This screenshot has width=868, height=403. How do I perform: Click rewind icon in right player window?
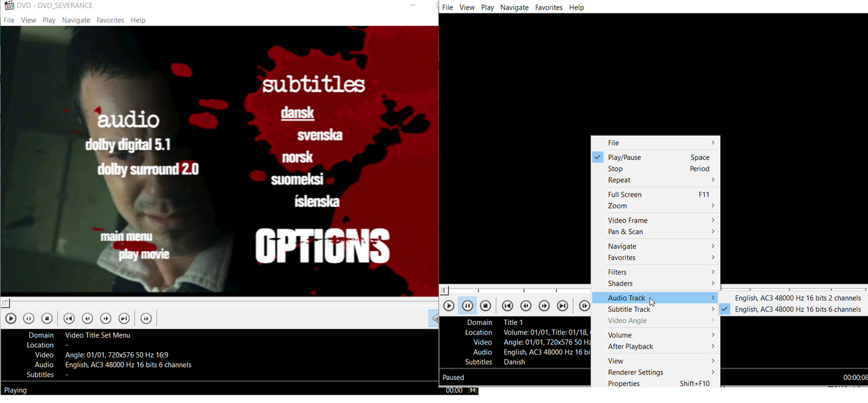pos(526,306)
